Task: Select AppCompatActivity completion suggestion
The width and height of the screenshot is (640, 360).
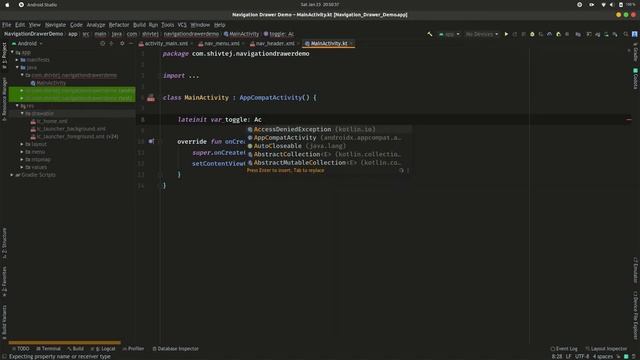Action: [329, 138]
